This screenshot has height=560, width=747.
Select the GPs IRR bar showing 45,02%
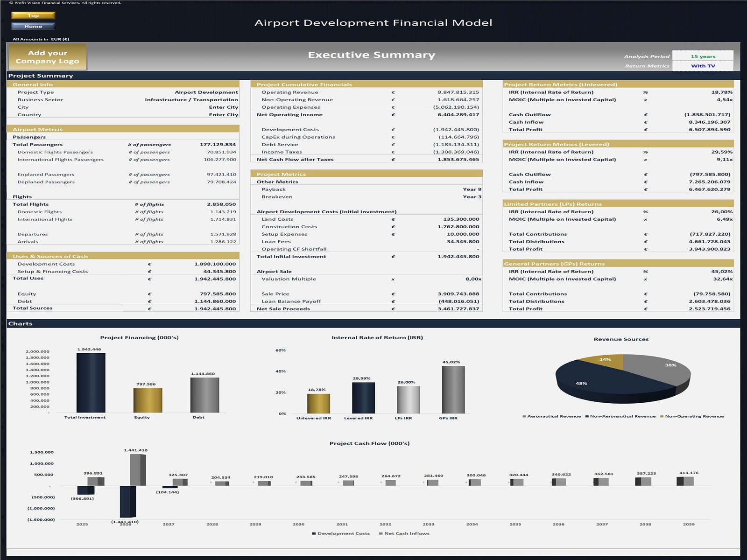453,390
